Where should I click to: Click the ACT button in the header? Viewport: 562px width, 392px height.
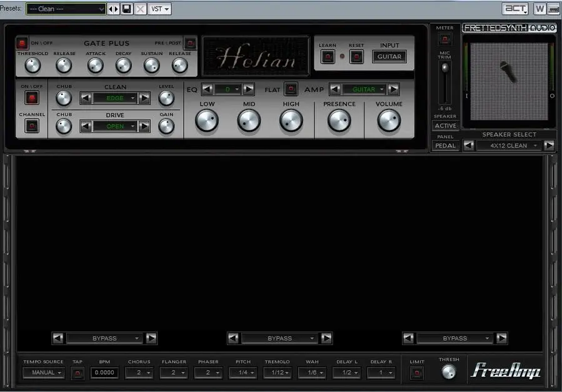tap(515, 9)
